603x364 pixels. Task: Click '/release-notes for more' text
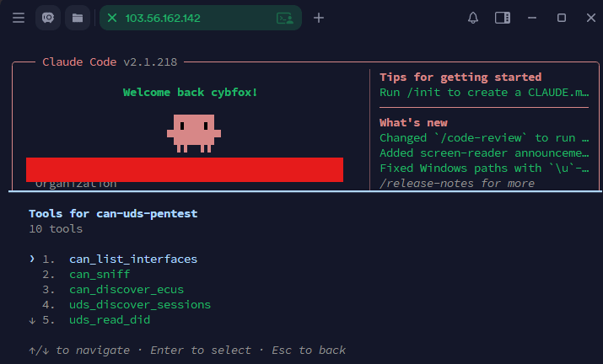(x=457, y=184)
